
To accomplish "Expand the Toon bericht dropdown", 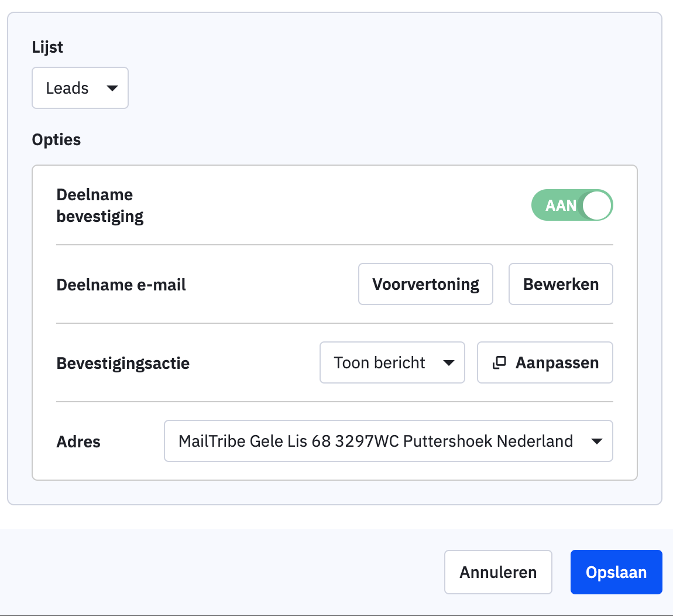I will pyautogui.click(x=392, y=363).
